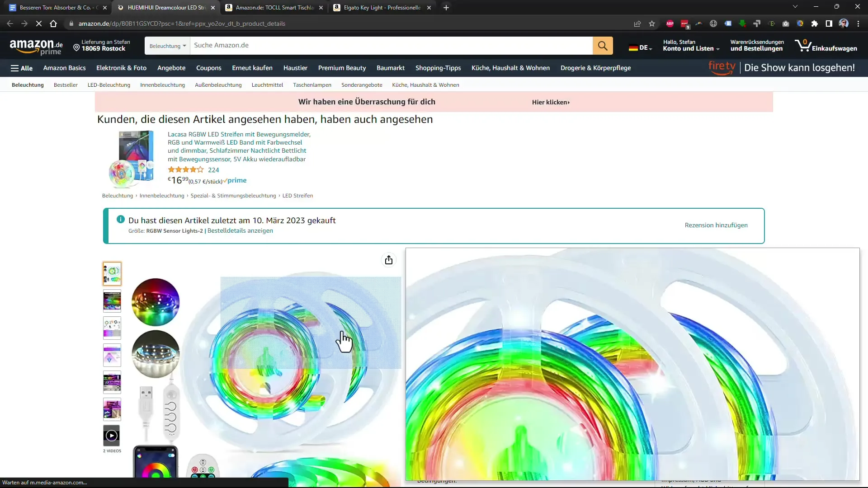The width and height of the screenshot is (868, 488).
Task: Stop loading the page
Action: pyautogui.click(x=39, y=23)
